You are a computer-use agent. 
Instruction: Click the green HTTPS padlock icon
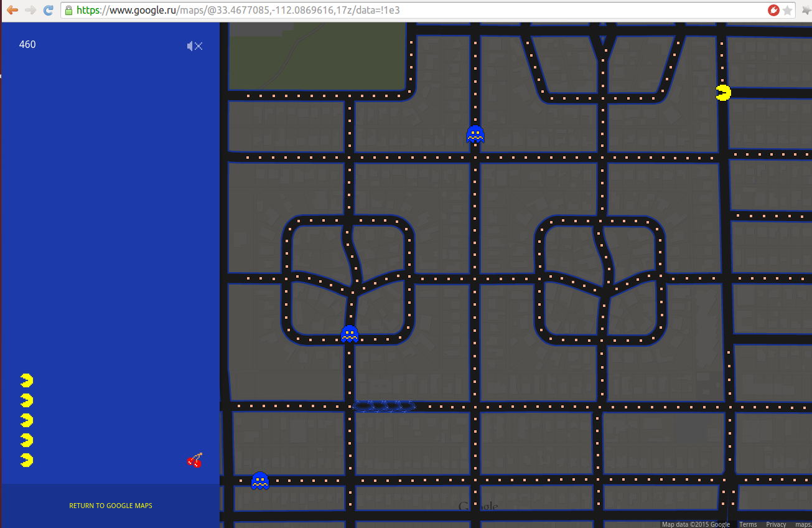pyautogui.click(x=68, y=11)
